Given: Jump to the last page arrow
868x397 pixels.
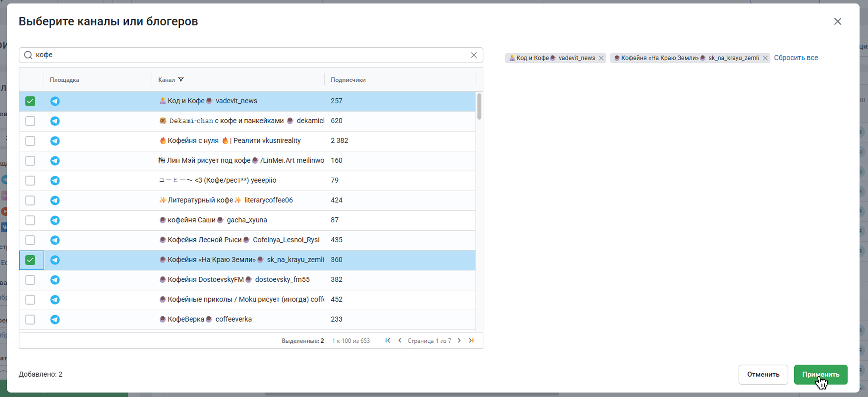Looking at the screenshot, I should pos(471,341).
